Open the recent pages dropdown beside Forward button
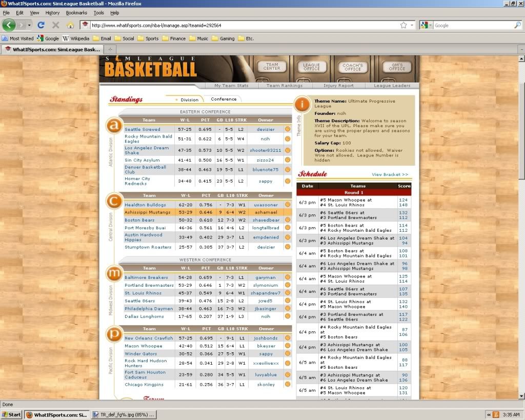 point(29,25)
